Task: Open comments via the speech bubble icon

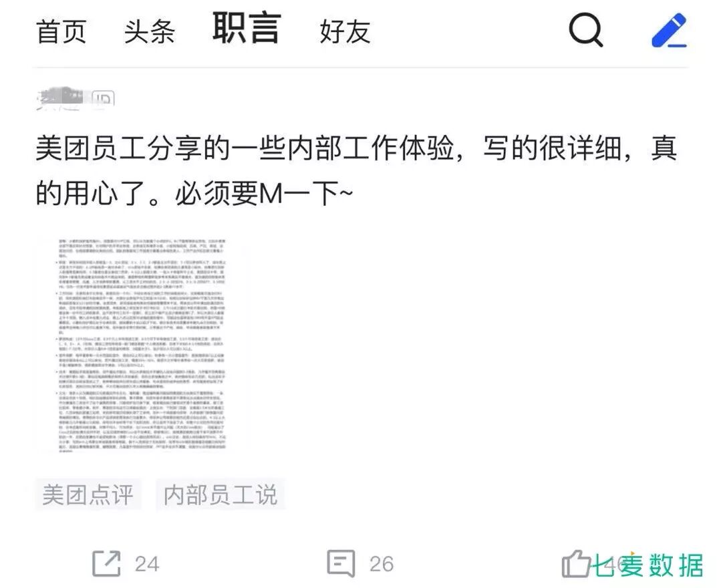Action: [x=341, y=564]
